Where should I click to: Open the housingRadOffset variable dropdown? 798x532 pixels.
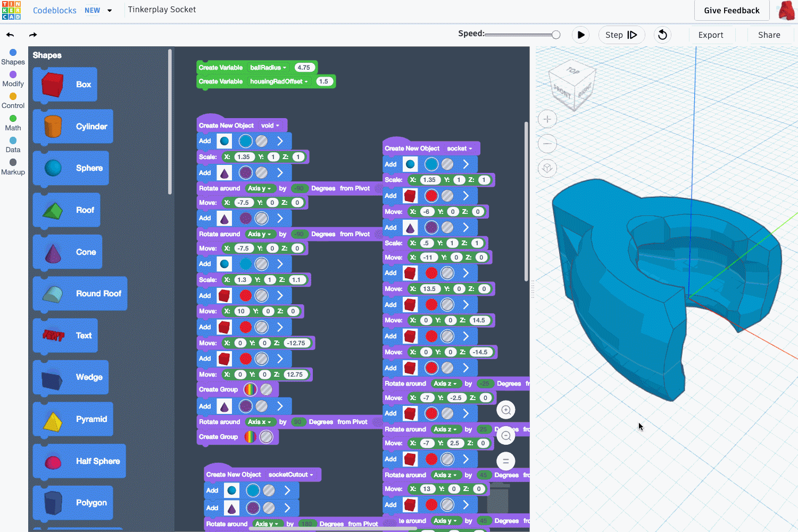pos(279,81)
